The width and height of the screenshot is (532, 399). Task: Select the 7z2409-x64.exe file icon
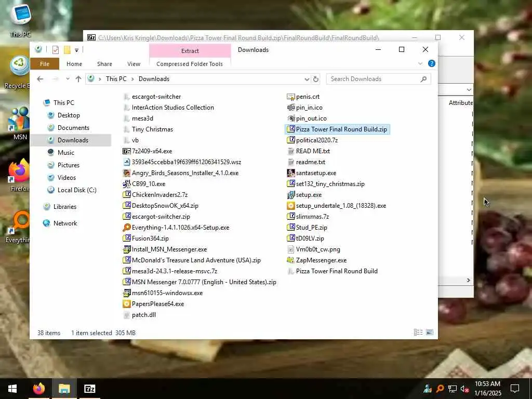127,151
